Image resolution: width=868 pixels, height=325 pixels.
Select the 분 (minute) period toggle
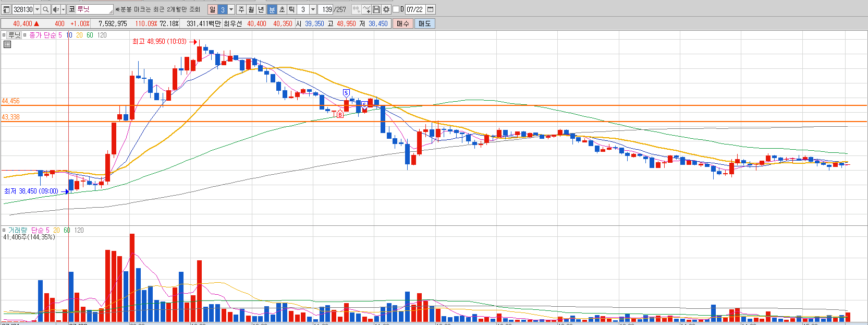click(x=272, y=9)
